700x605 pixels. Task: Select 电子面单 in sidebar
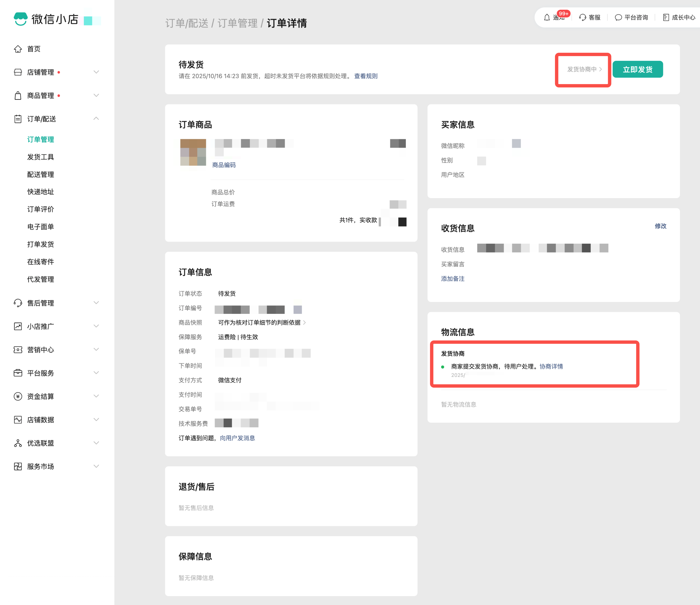(x=41, y=227)
